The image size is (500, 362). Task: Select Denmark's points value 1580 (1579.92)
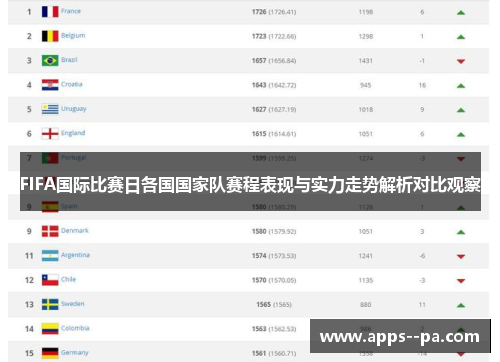pos(274,231)
